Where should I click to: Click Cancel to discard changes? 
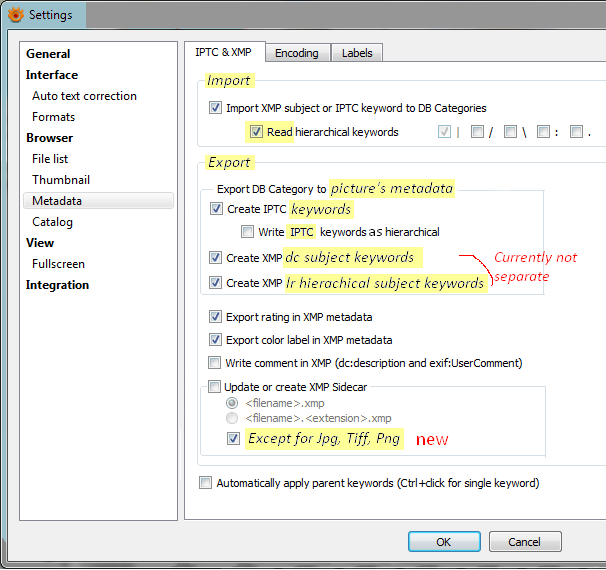pyautogui.click(x=525, y=542)
